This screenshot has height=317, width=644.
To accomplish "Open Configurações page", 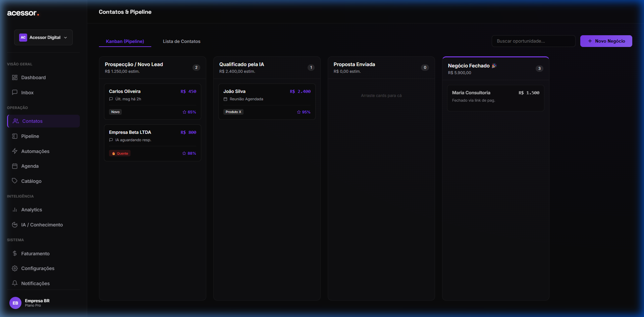I will click(x=43, y=268).
